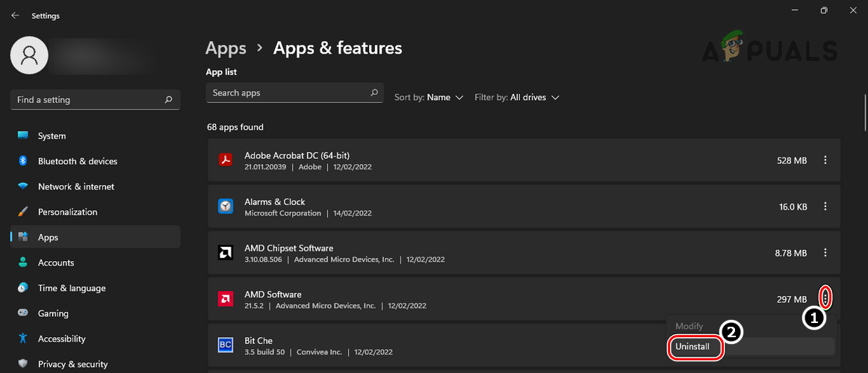Click the Apps breadcrumb link
Viewport: 868px width, 373px height.
pyautogui.click(x=226, y=48)
